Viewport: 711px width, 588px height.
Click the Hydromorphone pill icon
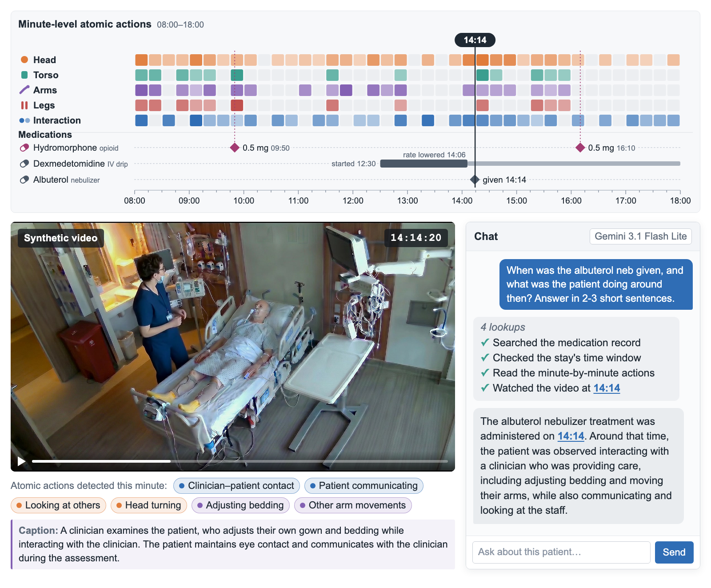point(24,148)
